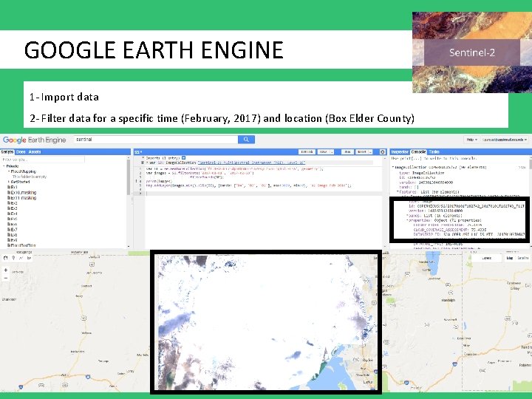Click the JSON link in console
The width and height of the screenshot is (532, 399).
tap(522, 167)
